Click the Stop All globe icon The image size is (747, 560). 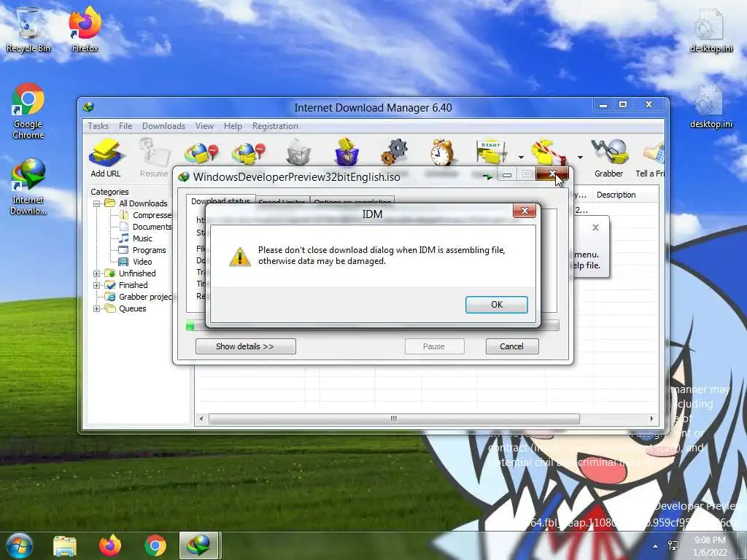248,153
